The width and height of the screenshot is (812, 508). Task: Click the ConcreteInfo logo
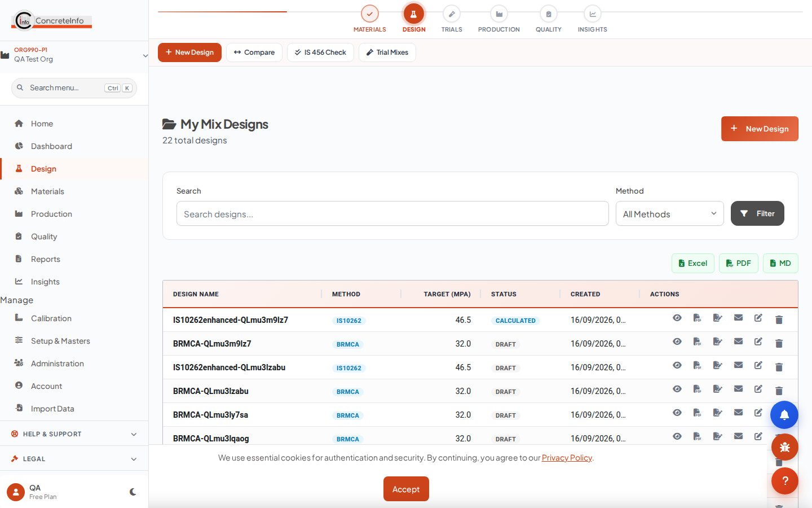pos(52,20)
